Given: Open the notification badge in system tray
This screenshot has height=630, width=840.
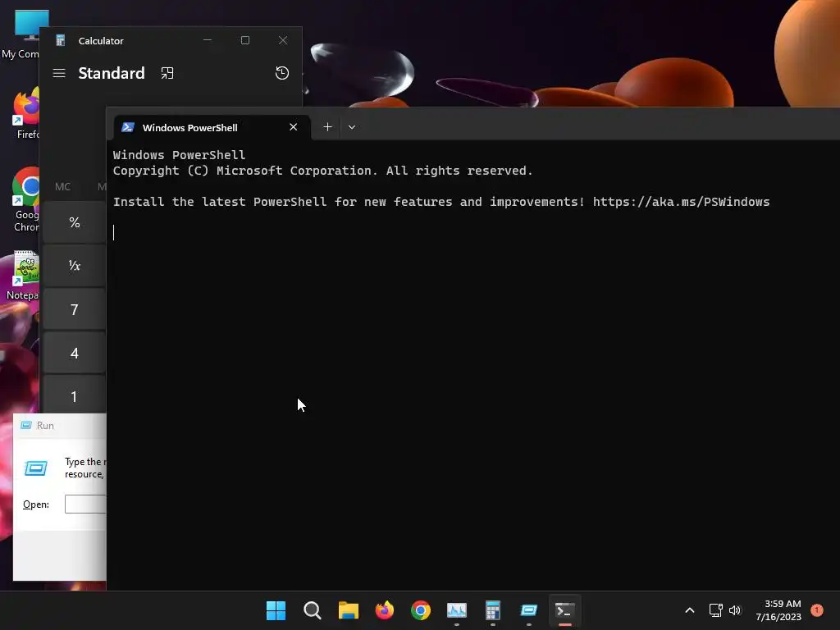Looking at the screenshot, I should 817,609.
